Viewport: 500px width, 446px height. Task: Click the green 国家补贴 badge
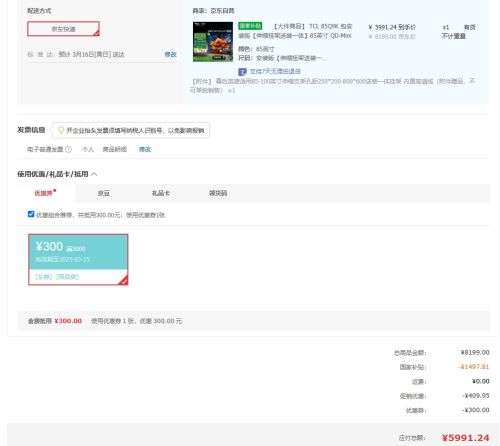click(250, 26)
